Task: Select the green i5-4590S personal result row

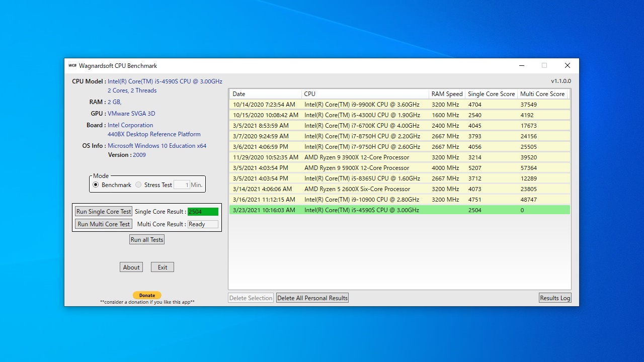Action: point(399,210)
